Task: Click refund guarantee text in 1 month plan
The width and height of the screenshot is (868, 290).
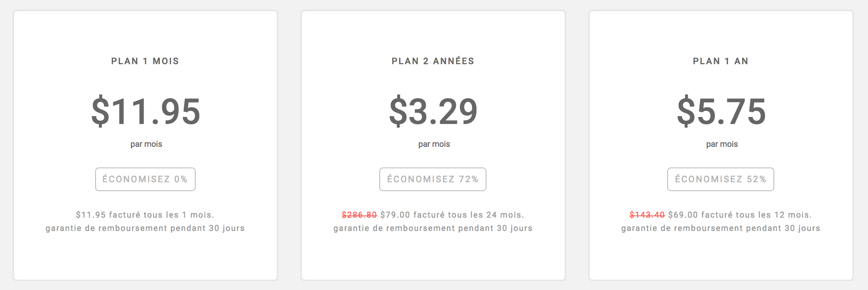Action: point(145,228)
